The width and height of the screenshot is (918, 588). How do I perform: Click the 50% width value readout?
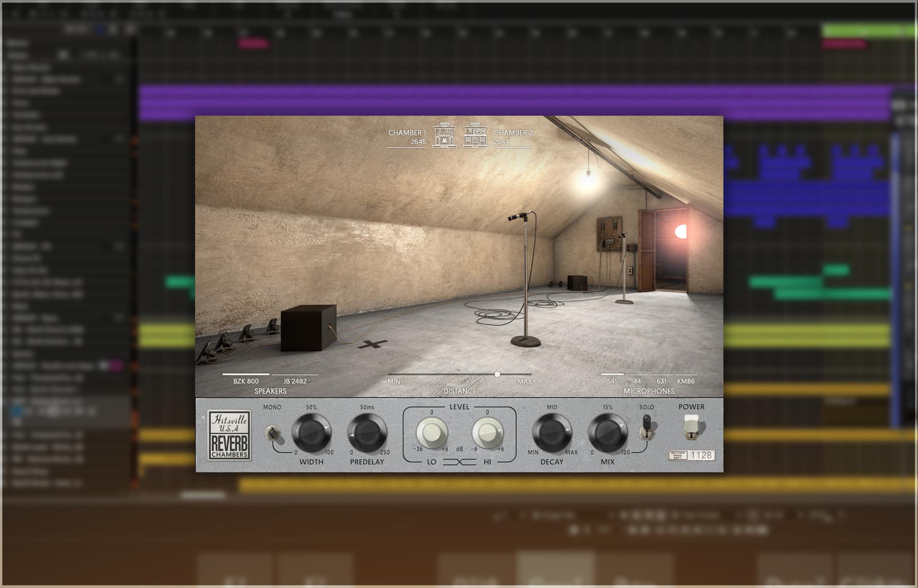[311, 407]
